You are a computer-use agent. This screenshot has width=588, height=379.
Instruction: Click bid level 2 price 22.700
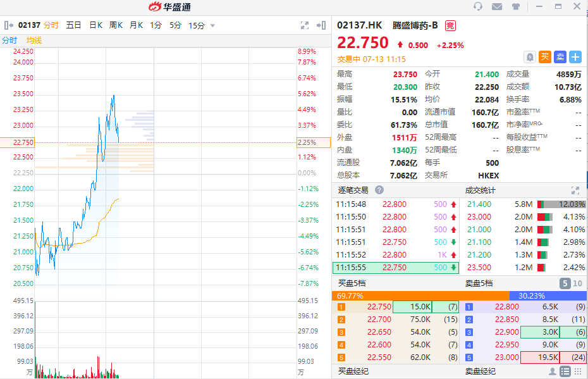379,320
